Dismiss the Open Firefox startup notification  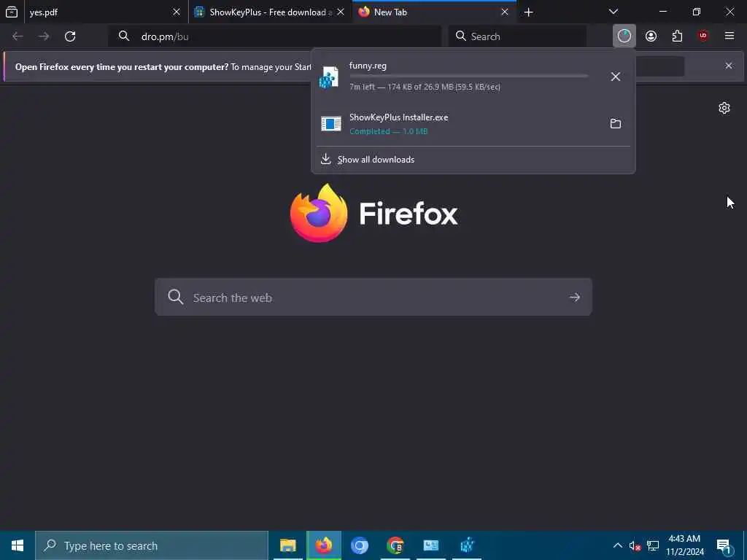pyautogui.click(x=729, y=66)
